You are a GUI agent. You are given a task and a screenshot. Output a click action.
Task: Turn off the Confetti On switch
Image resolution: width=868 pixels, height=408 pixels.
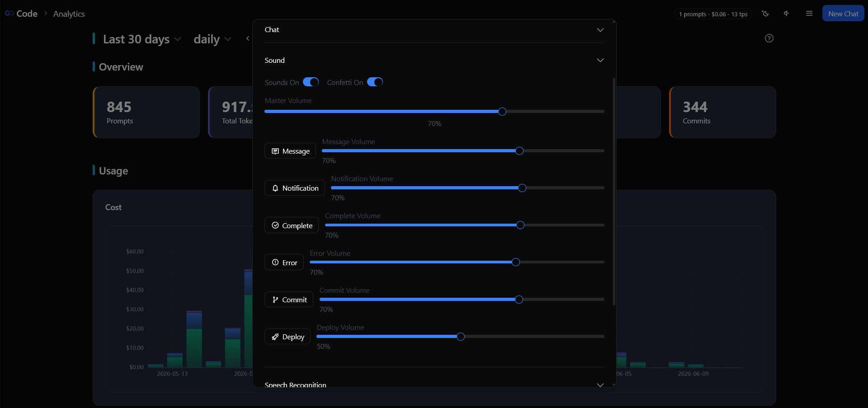pos(375,82)
